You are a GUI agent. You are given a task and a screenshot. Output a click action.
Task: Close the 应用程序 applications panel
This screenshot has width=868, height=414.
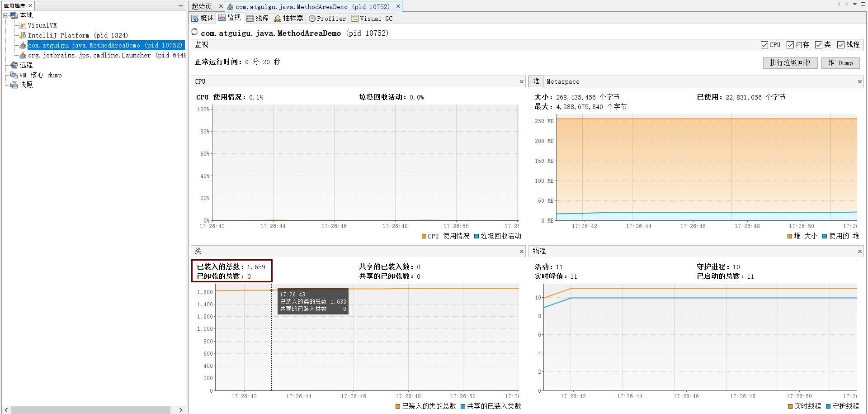pyautogui.click(x=30, y=6)
